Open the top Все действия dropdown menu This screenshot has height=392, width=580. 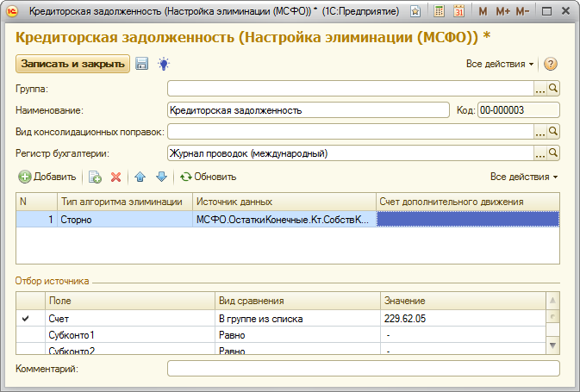(x=500, y=64)
